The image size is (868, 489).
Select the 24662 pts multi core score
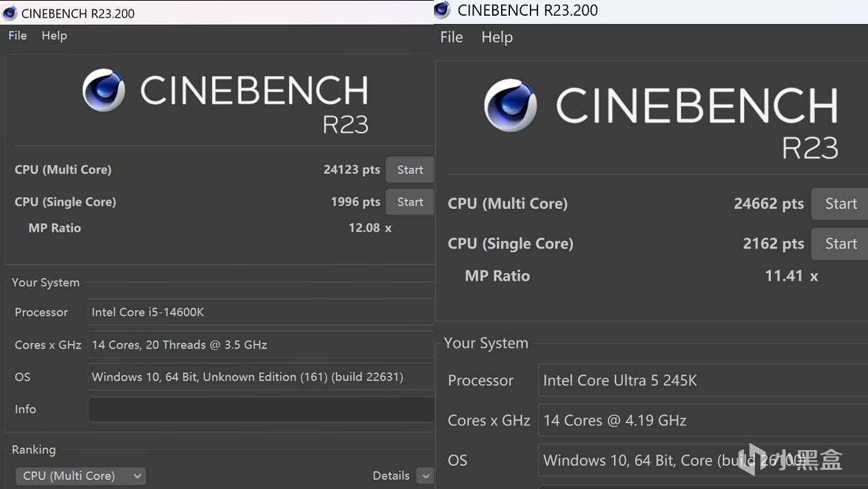pos(769,204)
